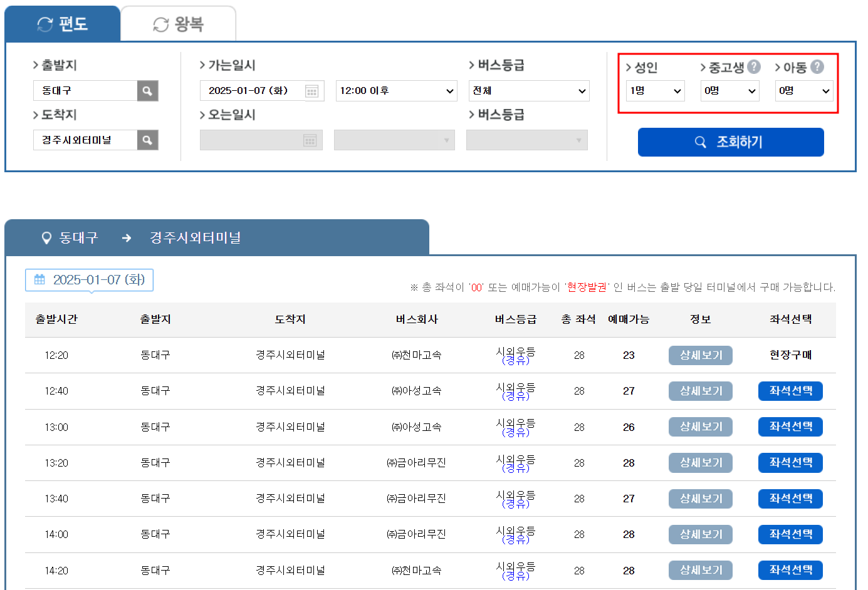Click the 경주시외터미널 route header text

click(196, 238)
